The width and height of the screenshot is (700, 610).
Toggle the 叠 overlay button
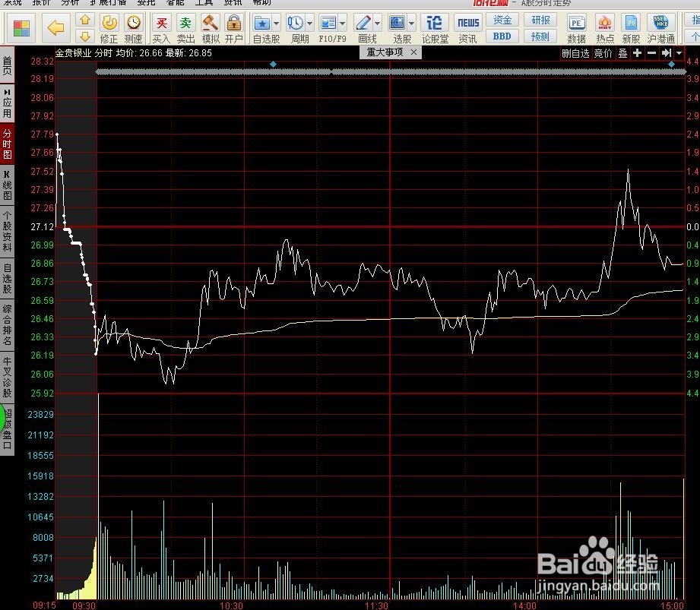click(x=622, y=53)
